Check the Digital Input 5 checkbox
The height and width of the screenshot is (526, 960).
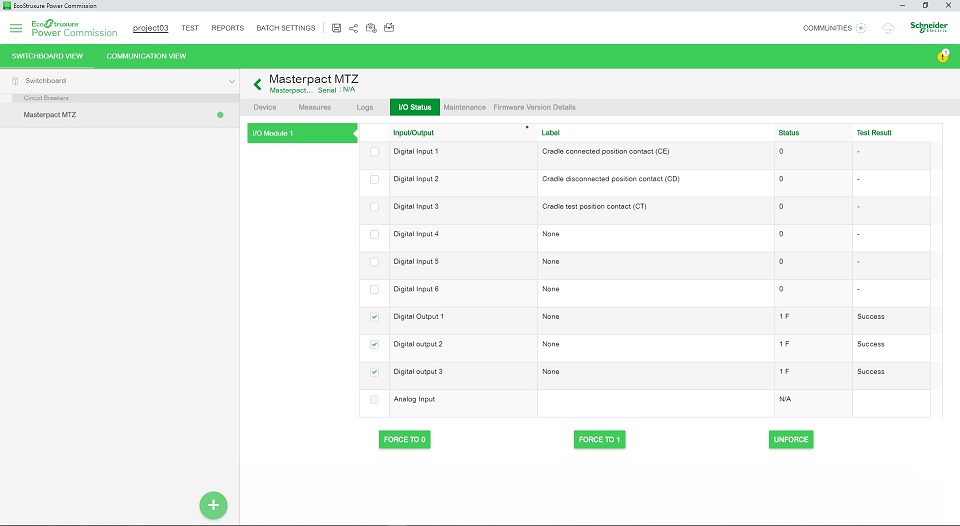pos(375,262)
